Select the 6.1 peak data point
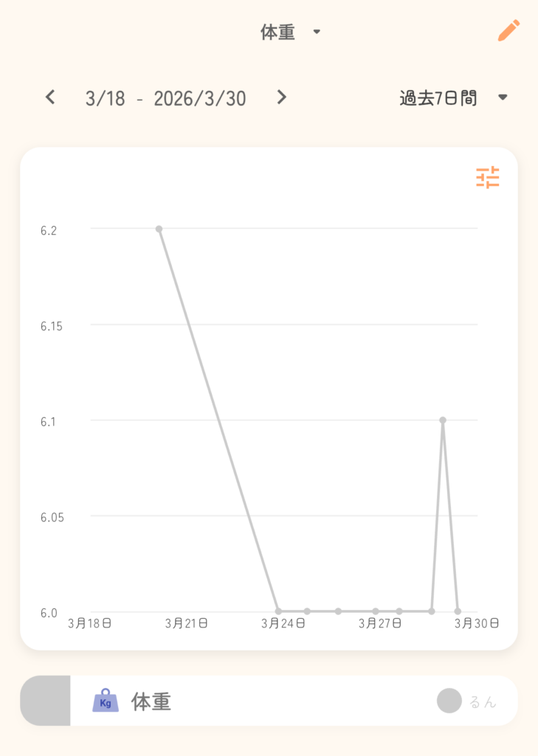Viewport: 538px width, 756px height. 443,420
